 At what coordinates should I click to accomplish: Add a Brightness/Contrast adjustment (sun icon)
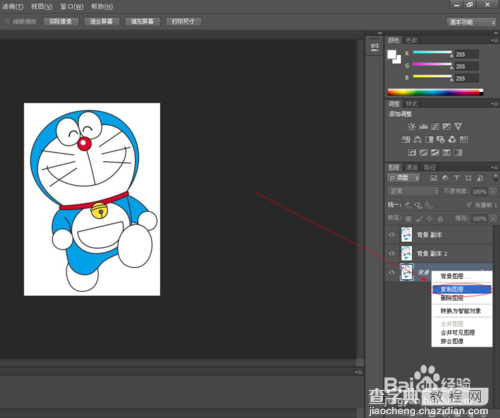tap(411, 126)
